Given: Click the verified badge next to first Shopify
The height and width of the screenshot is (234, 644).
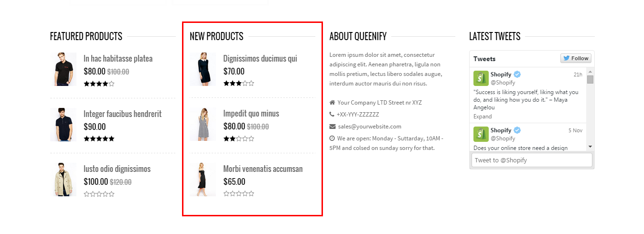Looking at the screenshot, I should 517,74.
